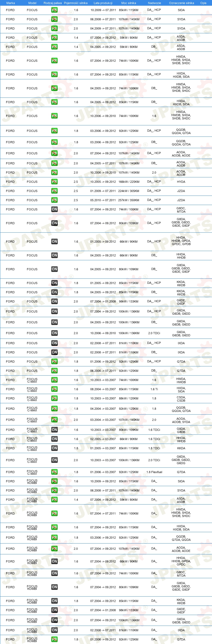Click the diesel ON icon in the IXDA DB_ row
The height and width of the screenshot is (644, 212).
[x=54, y=352]
